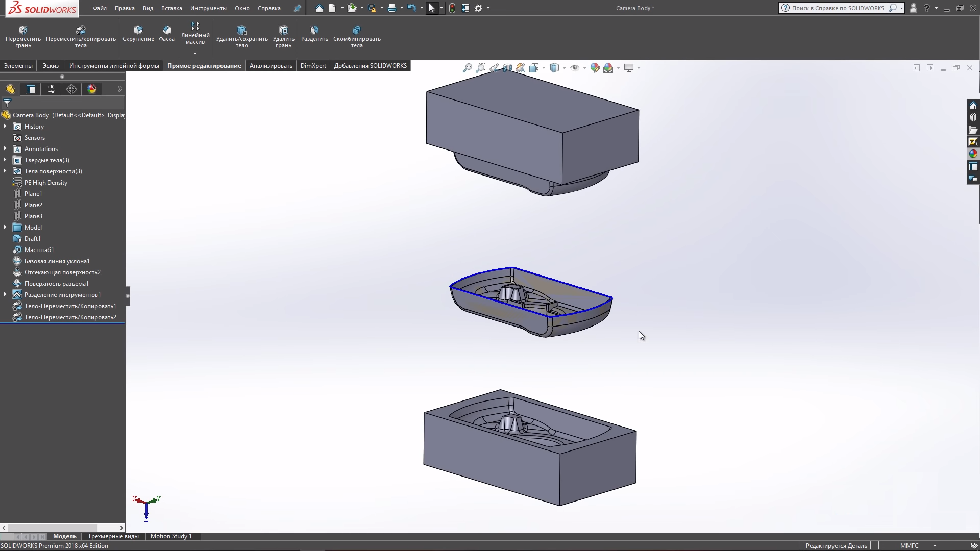Image resolution: width=980 pixels, height=551 pixels.
Task: Switch to Инструменты литейной формы tab
Action: 114,66
